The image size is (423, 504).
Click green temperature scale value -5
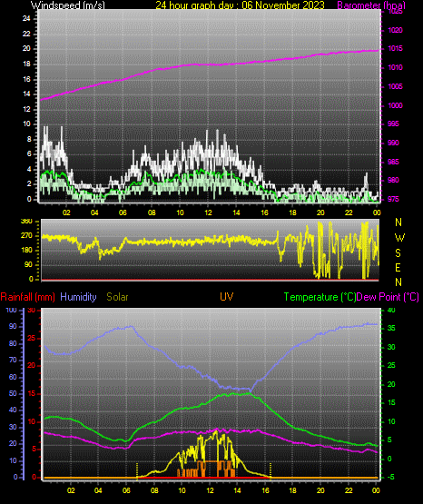point(391,478)
